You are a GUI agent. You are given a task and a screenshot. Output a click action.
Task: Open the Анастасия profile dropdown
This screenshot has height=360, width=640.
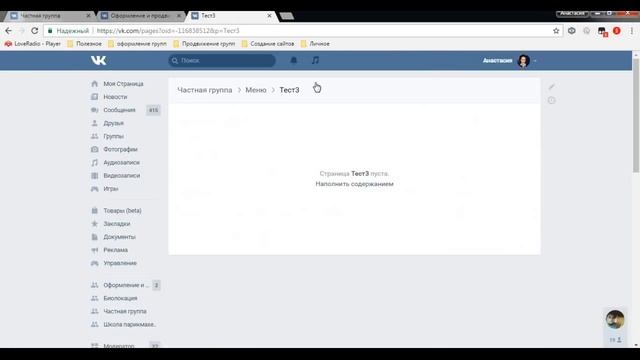[x=509, y=60]
